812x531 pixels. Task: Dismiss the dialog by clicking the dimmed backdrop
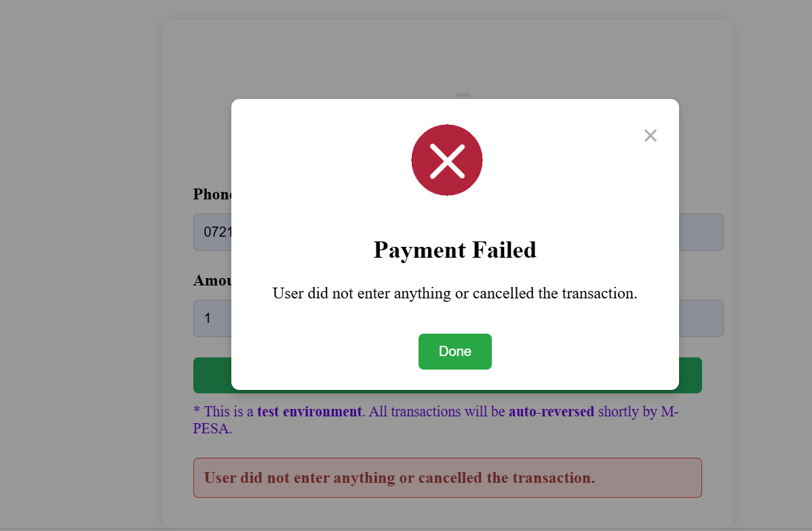(78, 259)
